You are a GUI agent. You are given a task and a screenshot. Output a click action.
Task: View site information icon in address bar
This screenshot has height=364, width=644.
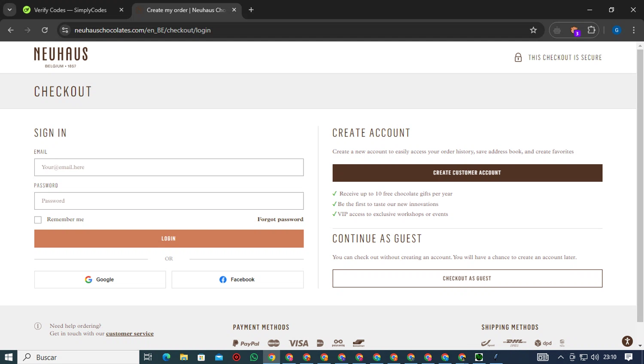pos(65,30)
